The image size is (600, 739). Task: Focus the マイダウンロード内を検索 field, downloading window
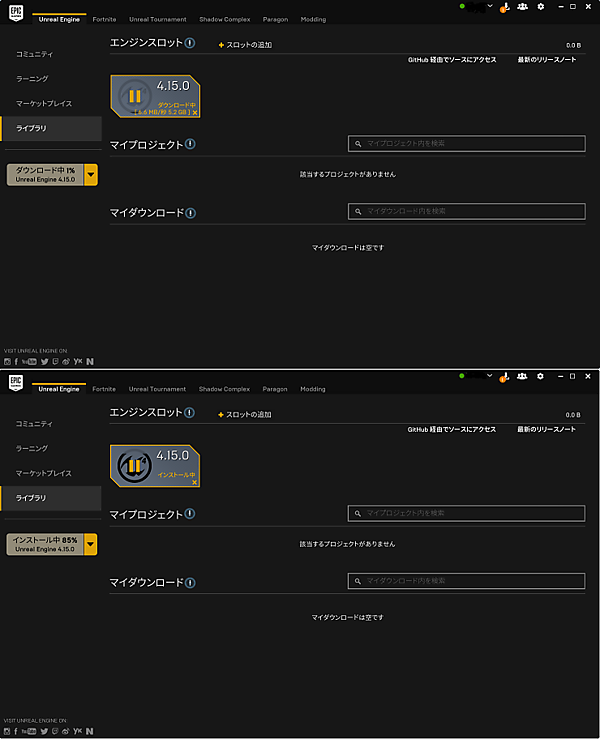[x=467, y=211]
